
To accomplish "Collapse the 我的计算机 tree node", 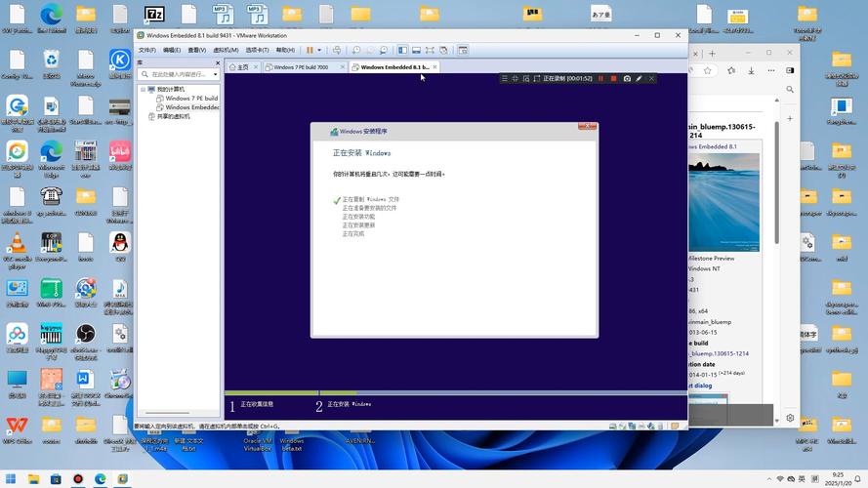I will 143,89.
